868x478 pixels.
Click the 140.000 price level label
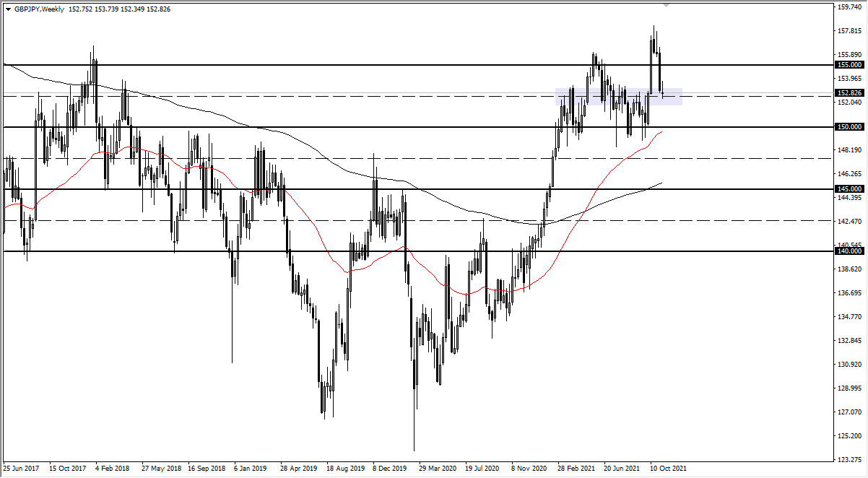[851, 251]
